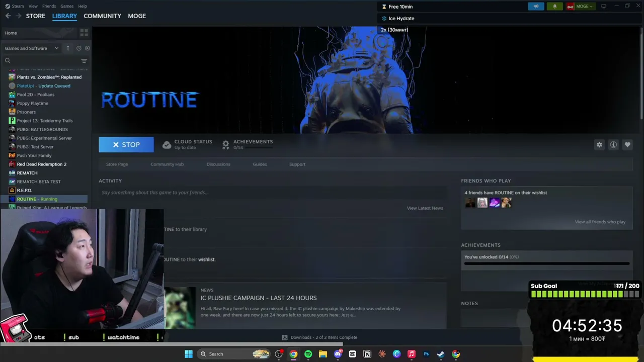Switch library to grid collections view

84,33
